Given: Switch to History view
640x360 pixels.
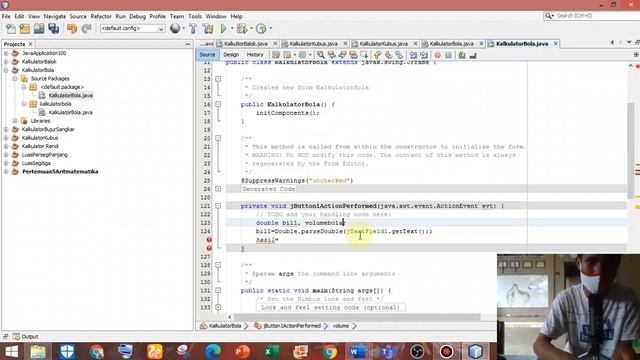Looking at the screenshot, I should pos(255,55).
